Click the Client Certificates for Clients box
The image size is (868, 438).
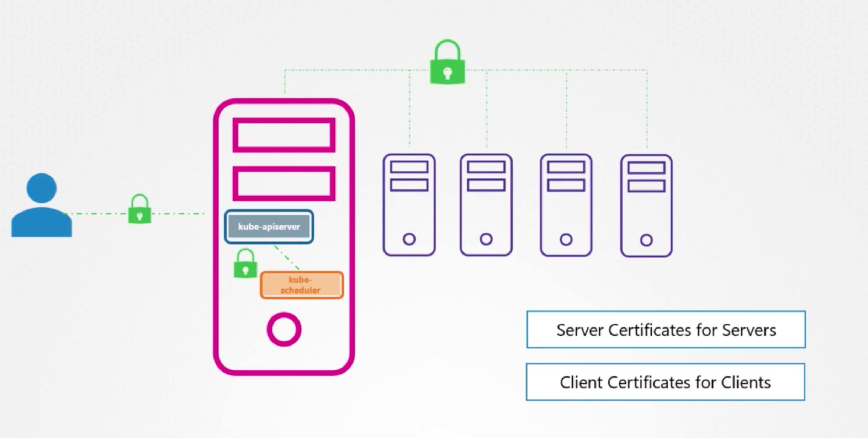coord(665,382)
